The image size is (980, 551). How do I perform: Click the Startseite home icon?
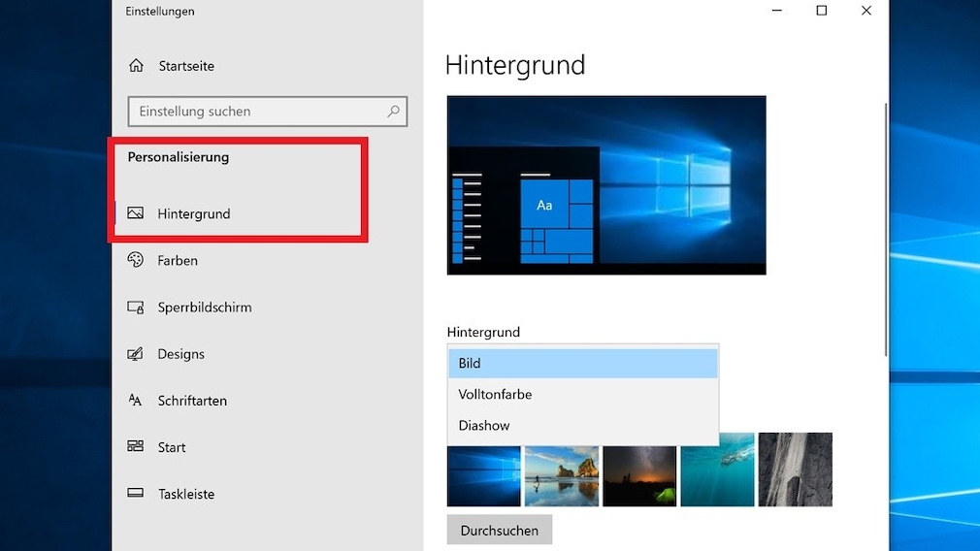(x=136, y=66)
